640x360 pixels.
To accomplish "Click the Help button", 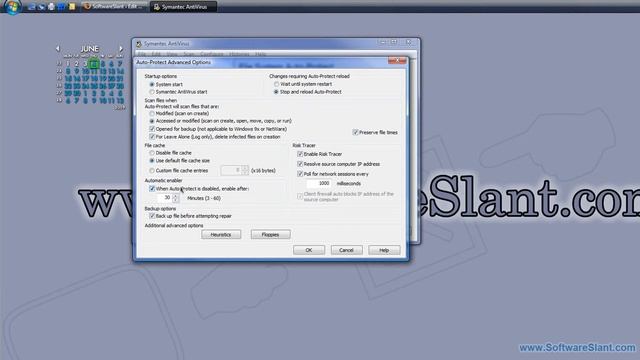I will 384,250.
